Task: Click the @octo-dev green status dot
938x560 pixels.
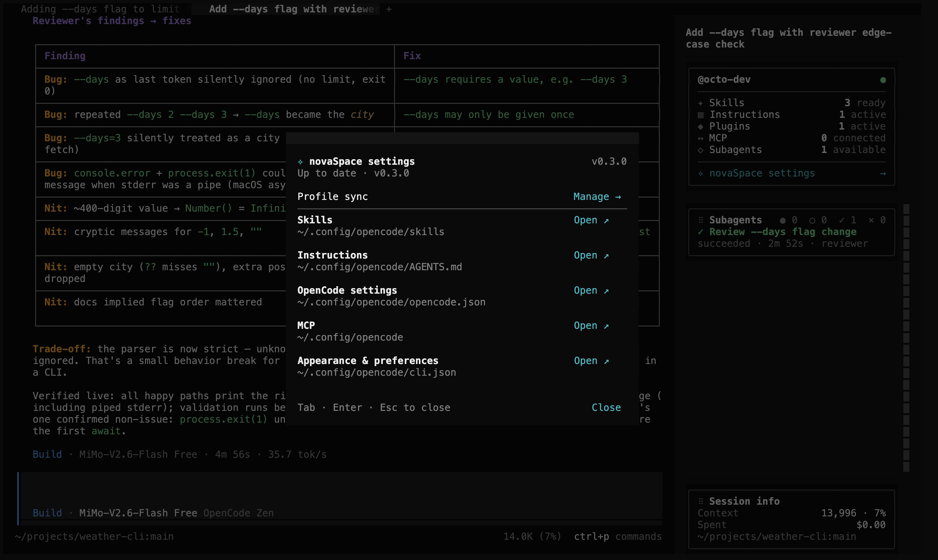Action: coord(883,80)
